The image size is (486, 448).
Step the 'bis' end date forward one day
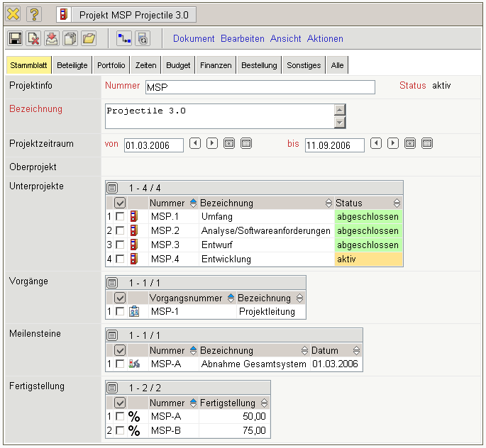(393, 144)
